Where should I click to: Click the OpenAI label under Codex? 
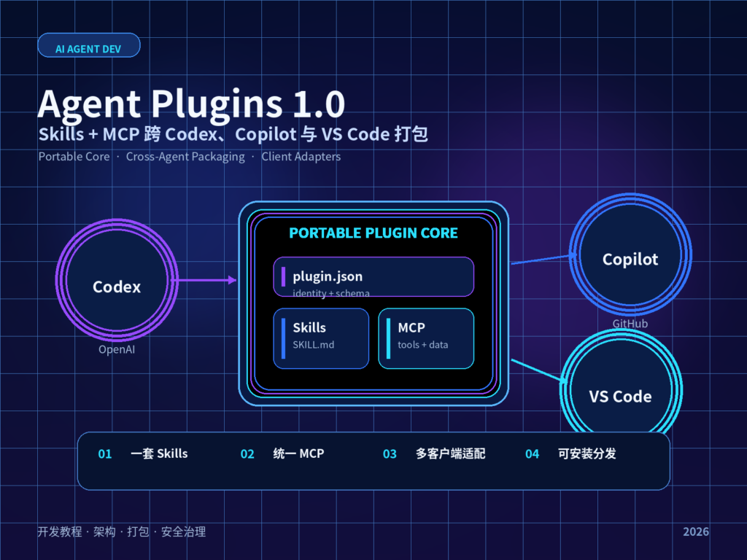click(117, 349)
